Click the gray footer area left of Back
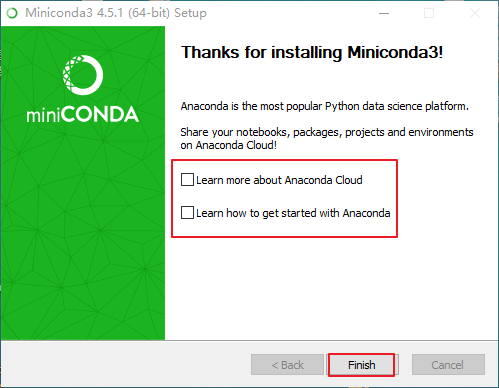 pos(126,364)
